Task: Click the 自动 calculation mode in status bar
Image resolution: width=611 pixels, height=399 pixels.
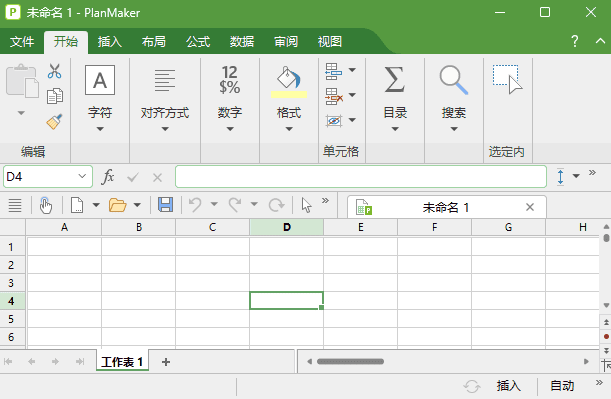Action: point(562,386)
